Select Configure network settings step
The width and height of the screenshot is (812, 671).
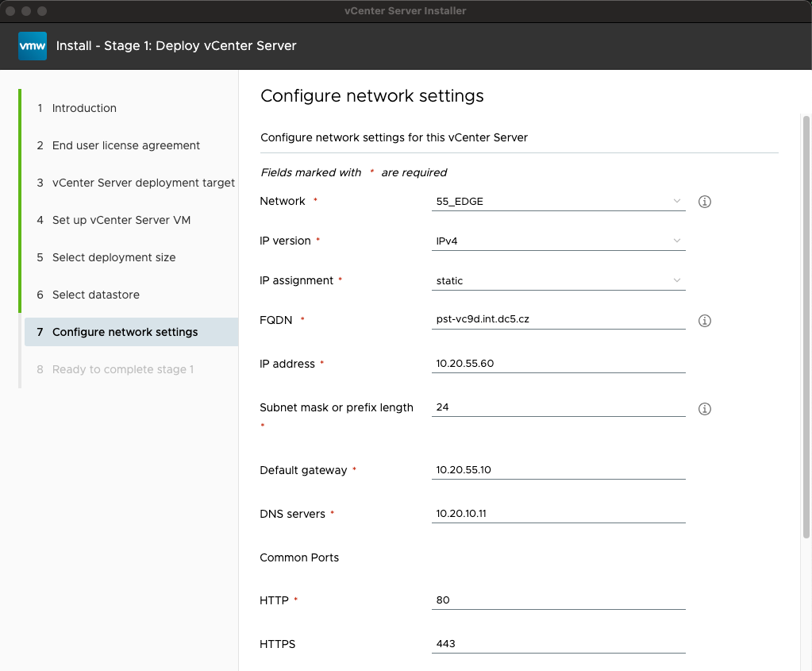coord(131,332)
